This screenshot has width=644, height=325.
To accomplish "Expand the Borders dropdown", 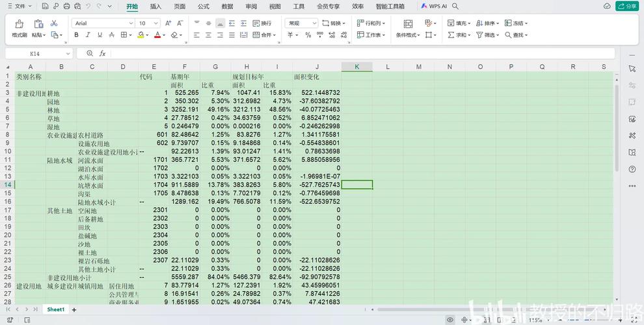I will point(129,35).
